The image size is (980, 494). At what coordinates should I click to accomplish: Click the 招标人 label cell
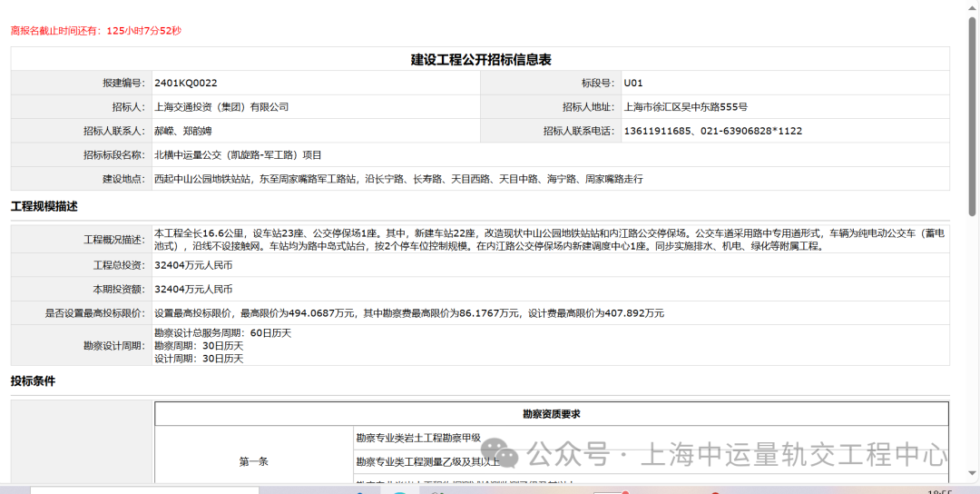point(82,107)
